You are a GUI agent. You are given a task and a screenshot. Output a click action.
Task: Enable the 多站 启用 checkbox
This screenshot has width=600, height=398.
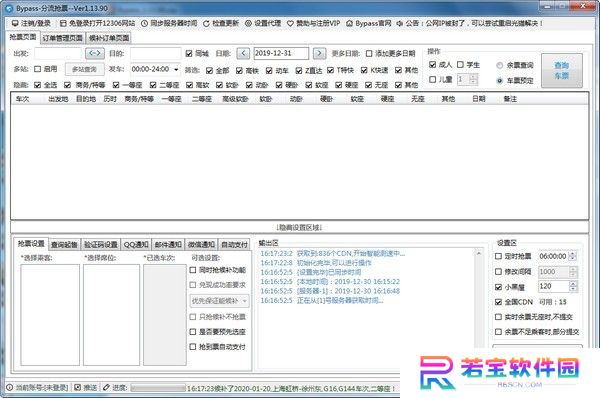38,69
